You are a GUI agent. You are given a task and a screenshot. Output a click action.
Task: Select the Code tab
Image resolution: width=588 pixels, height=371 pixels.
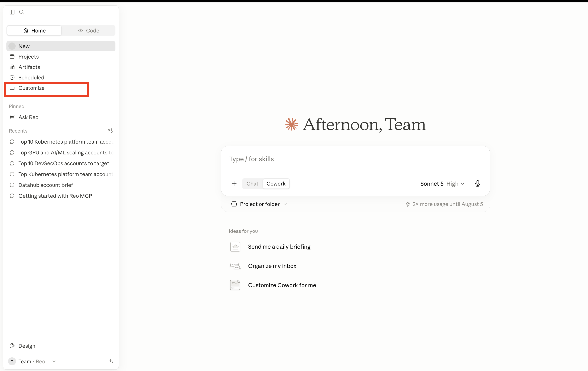(88, 30)
